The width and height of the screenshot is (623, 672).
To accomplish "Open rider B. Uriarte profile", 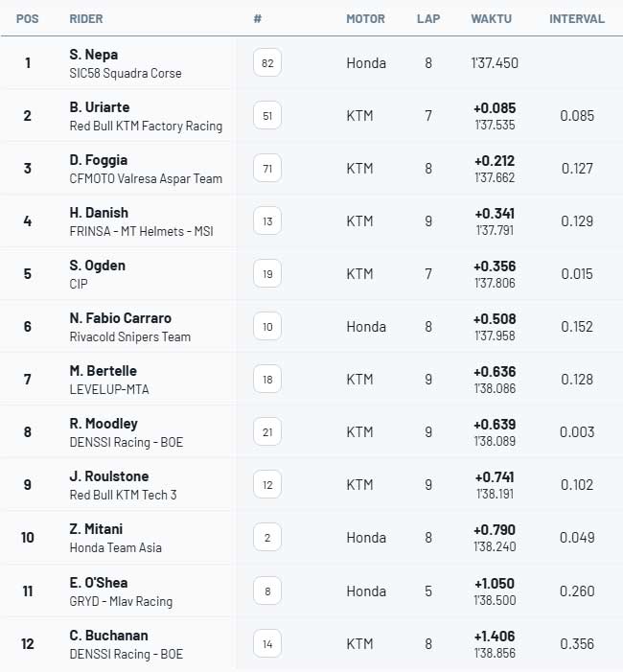I will click(100, 107).
